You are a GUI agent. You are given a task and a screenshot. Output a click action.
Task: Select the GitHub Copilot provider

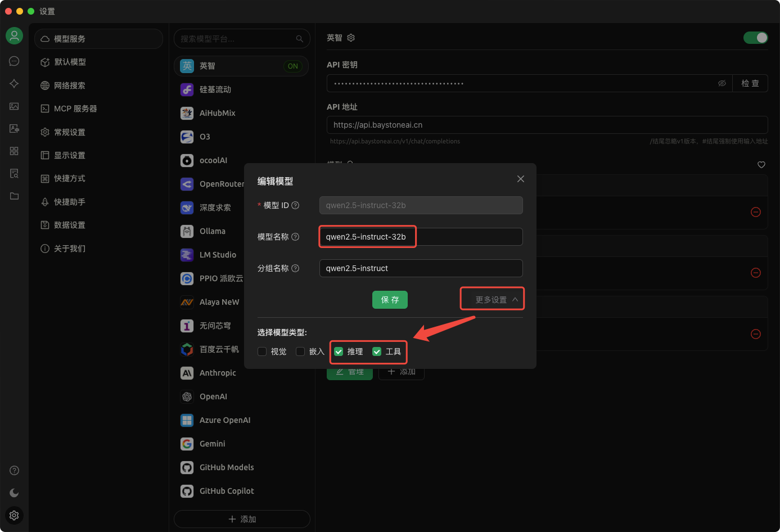tap(241, 491)
